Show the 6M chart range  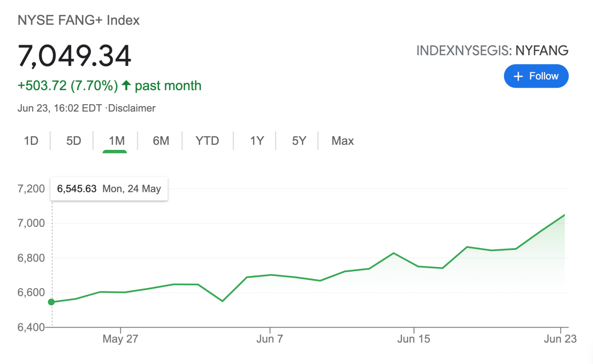[161, 141]
